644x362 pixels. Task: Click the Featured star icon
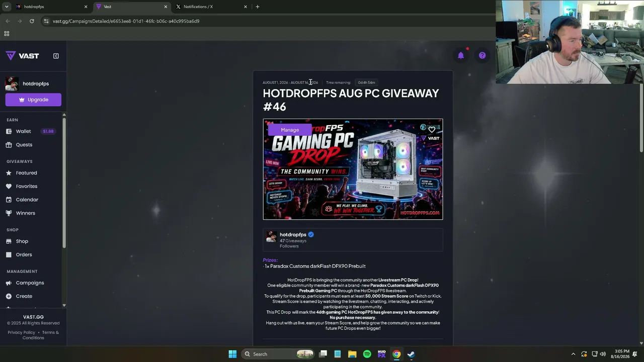coord(9,173)
